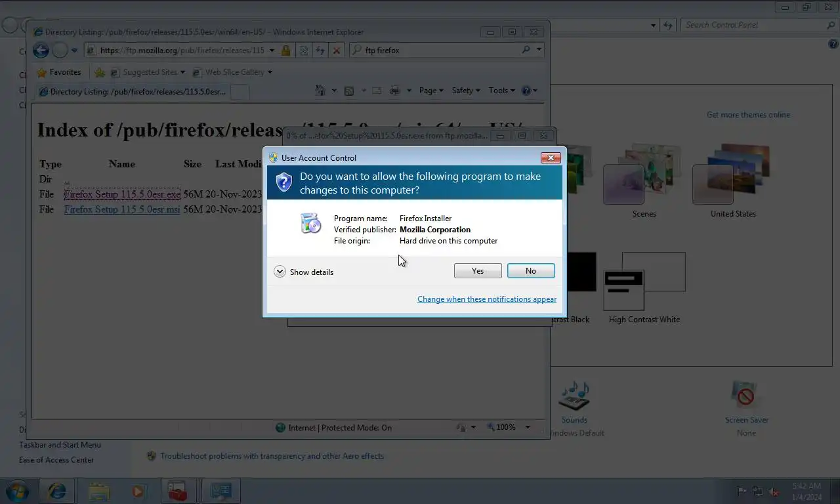Viewport: 840px width, 504px height.
Task: Click the UAC shield icon in the blue banner
Action: tap(283, 182)
